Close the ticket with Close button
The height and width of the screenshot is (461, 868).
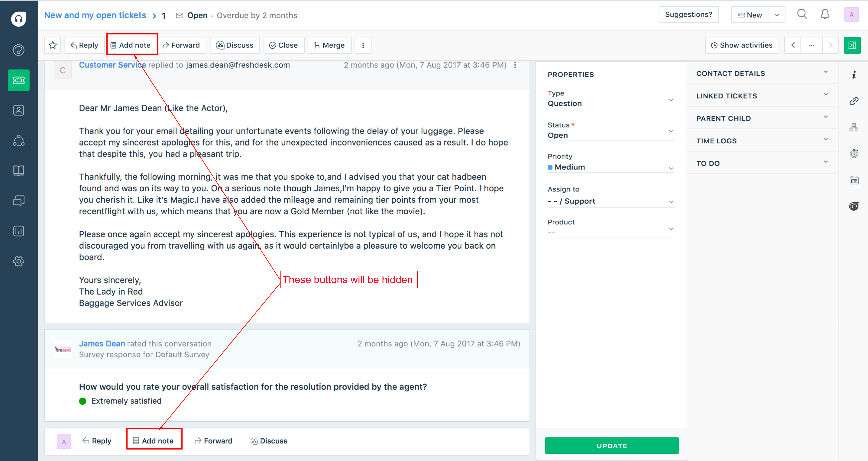(284, 45)
